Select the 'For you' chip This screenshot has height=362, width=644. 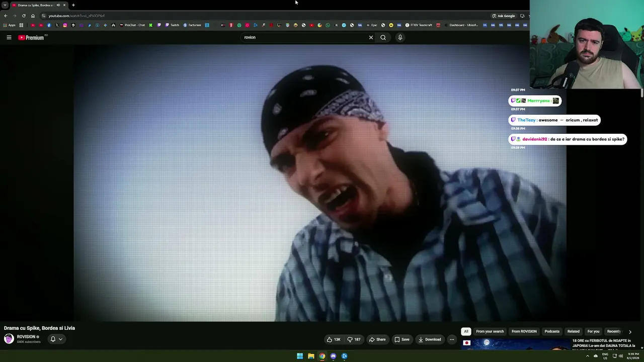[593, 331]
